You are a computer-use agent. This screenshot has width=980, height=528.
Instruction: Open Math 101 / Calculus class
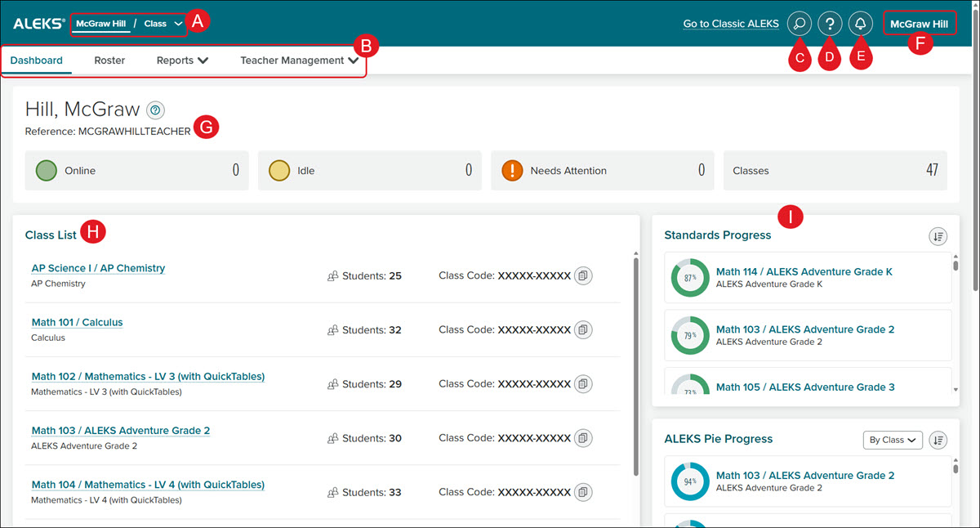pyautogui.click(x=77, y=322)
